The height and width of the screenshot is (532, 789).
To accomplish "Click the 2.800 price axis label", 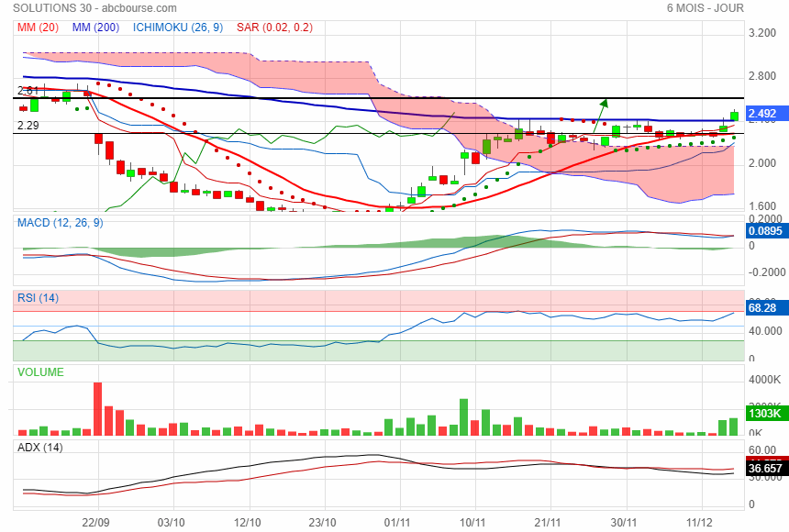I will click(762, 76).
